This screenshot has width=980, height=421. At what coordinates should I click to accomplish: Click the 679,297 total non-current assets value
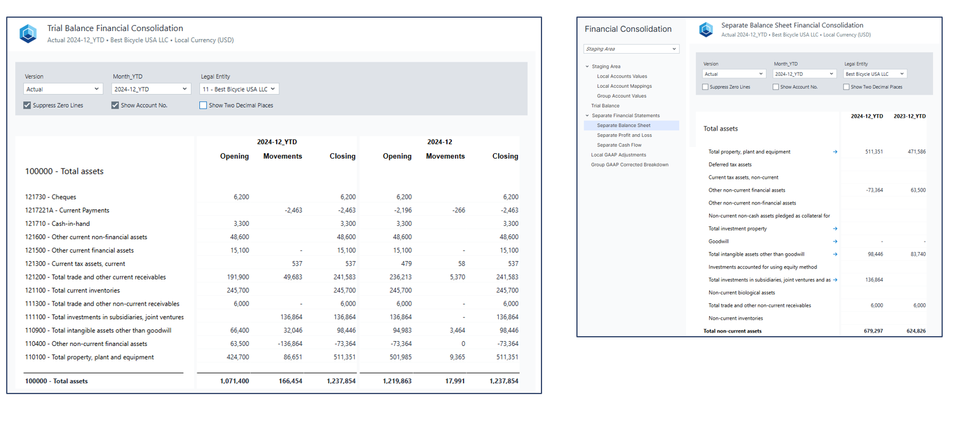coord(873,331)
